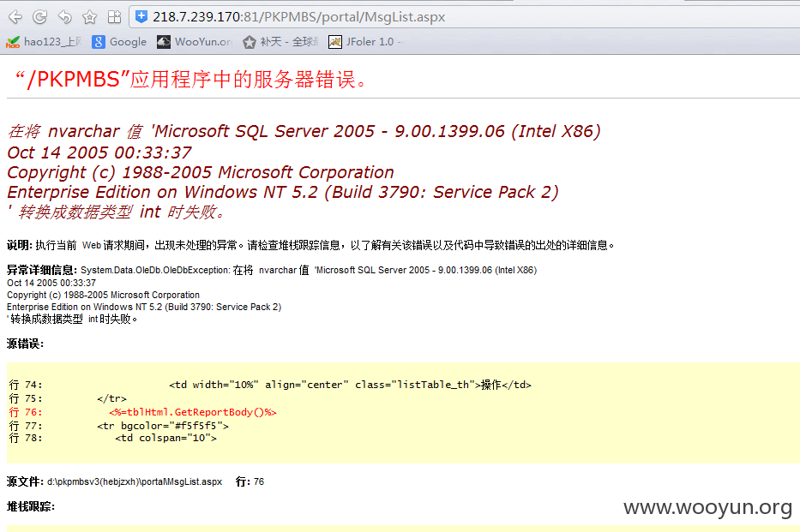The image size is (800, 532).
Task: Open the Google bookmark
Action: click(119, 42)
